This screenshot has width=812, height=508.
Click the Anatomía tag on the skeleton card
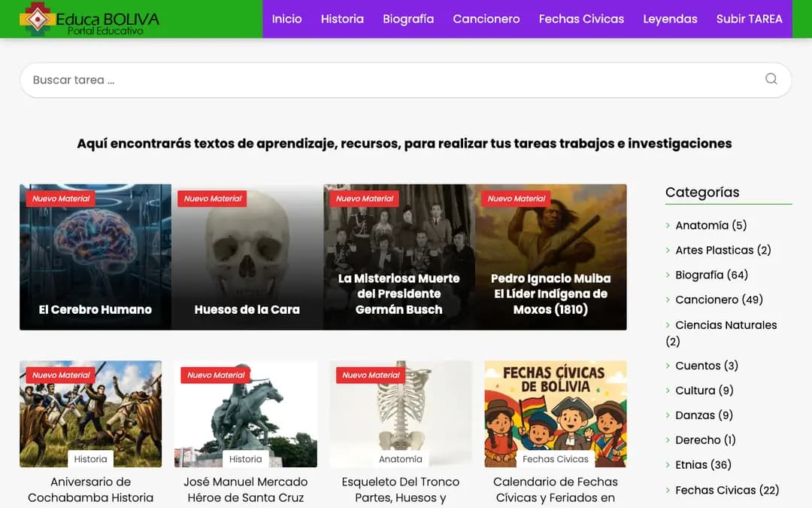(x=400, y=459)
